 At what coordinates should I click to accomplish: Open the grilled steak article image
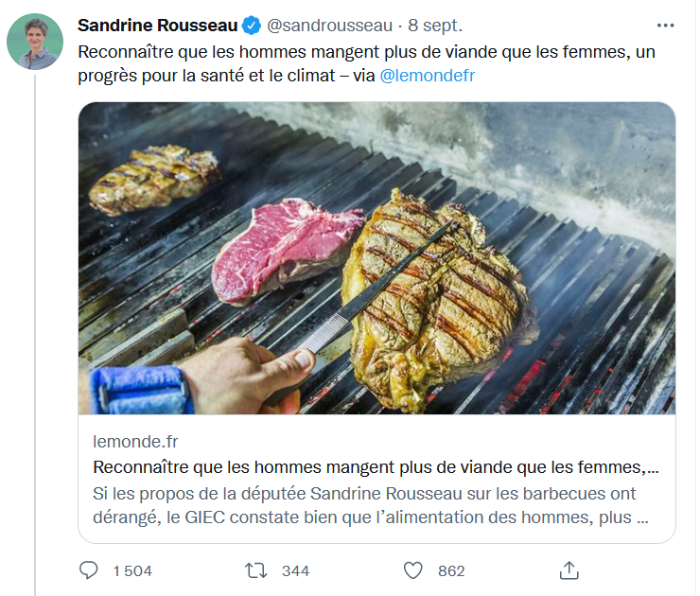pos(376,258)
